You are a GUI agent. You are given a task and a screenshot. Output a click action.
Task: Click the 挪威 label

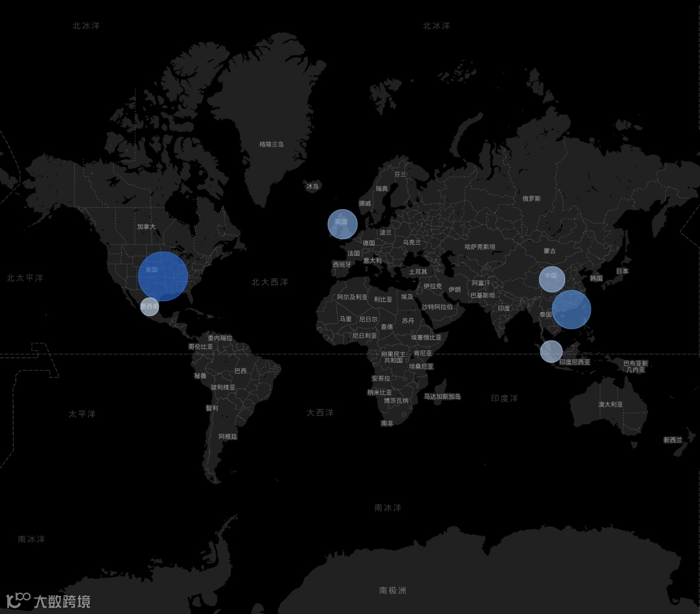point(365,203)
